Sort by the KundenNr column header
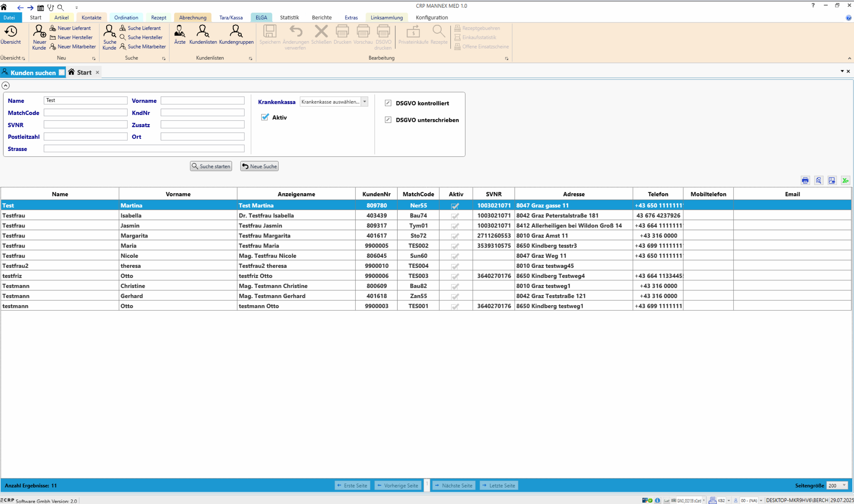This screenshot has height=504, width=854. (376, 194)
